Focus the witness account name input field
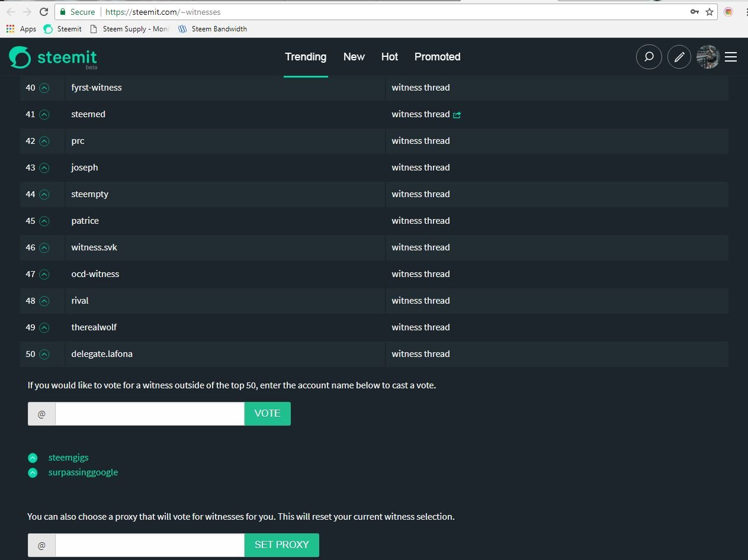This screenshot has width=748, height=560. click(x=150, y=414)
